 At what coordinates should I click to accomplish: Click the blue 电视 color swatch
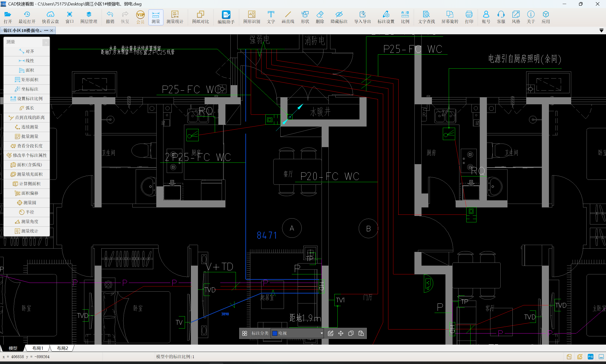click(275, 333)
